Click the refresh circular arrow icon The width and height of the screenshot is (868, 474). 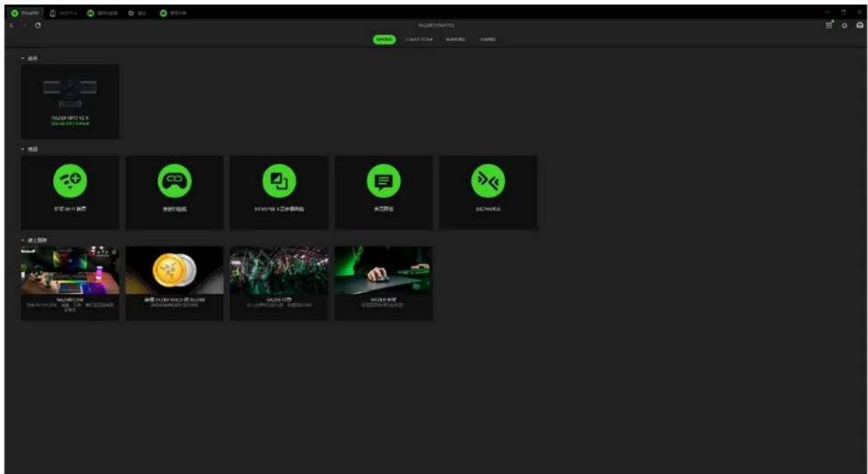point(38,25)
